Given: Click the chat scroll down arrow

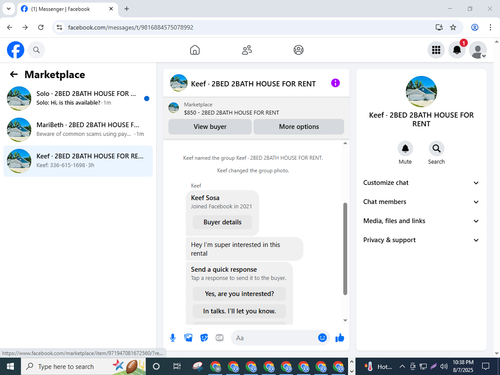Looking at the screenshot, I should tap(345, 320).
